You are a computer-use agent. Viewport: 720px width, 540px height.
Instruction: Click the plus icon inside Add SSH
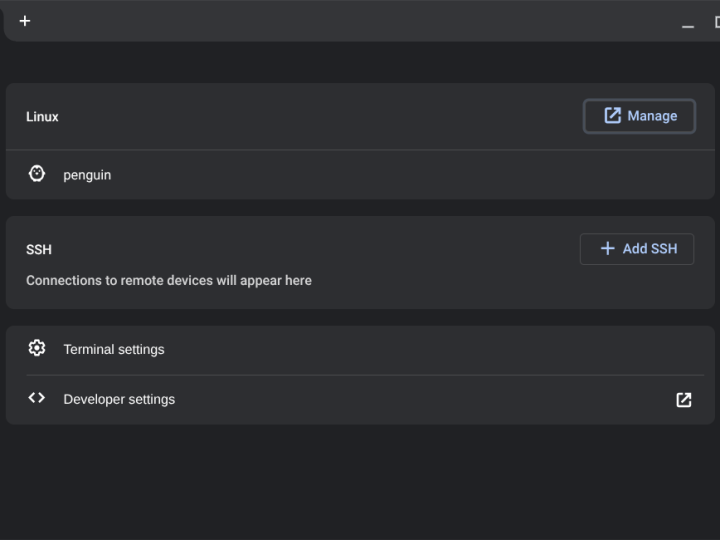[607, 248]
